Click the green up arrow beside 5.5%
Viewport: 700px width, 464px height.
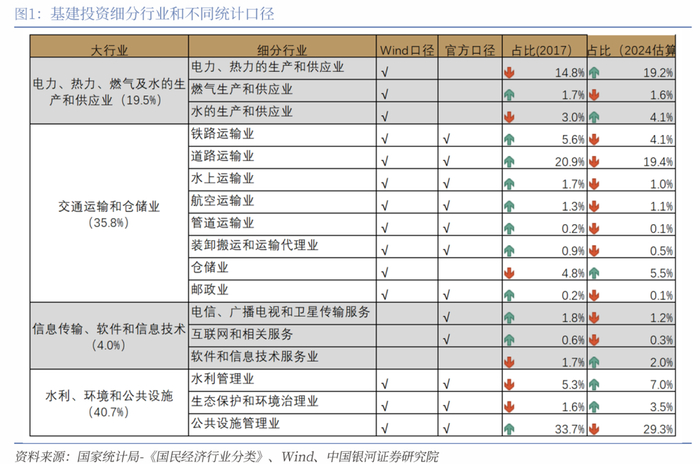pos(594,273)
